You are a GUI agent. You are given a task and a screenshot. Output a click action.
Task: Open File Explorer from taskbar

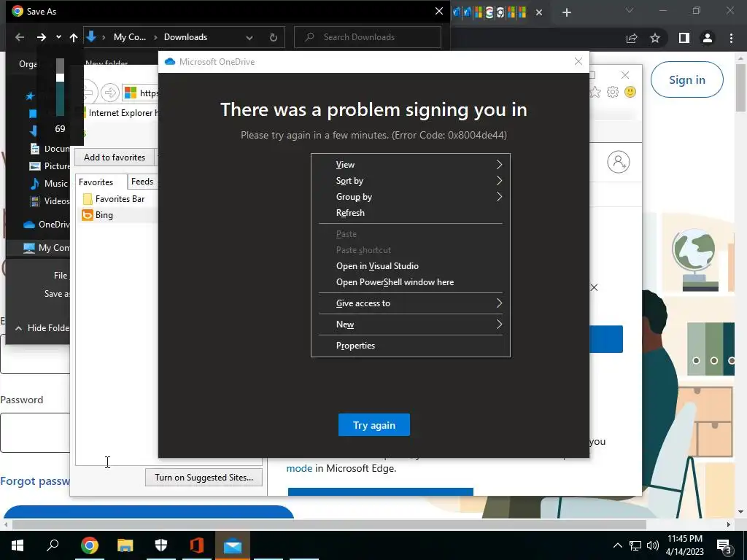point(125,545)
